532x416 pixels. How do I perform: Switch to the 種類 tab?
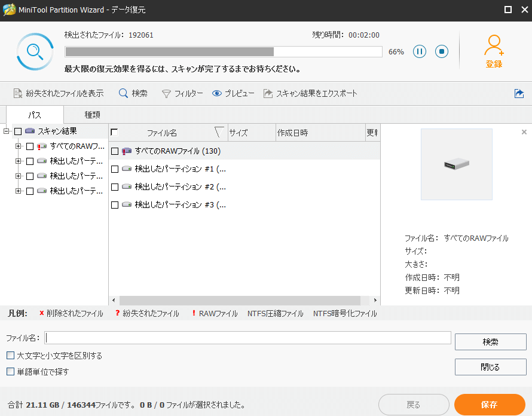92,114
